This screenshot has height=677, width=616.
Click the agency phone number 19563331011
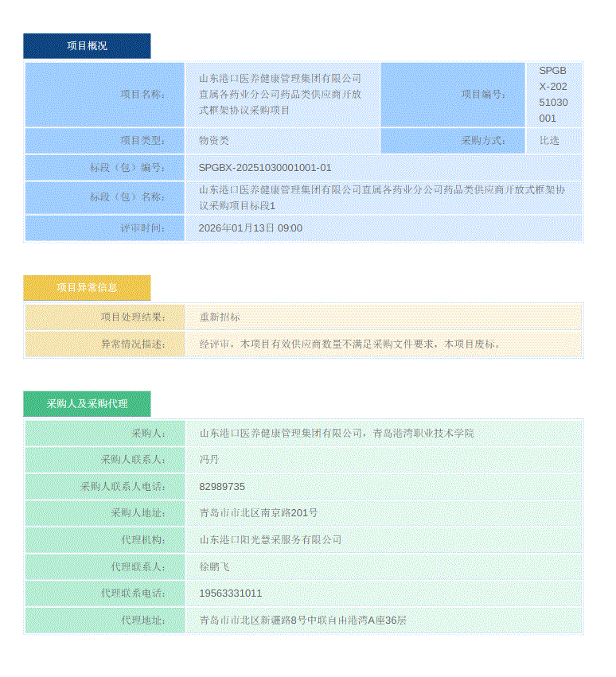231,593
